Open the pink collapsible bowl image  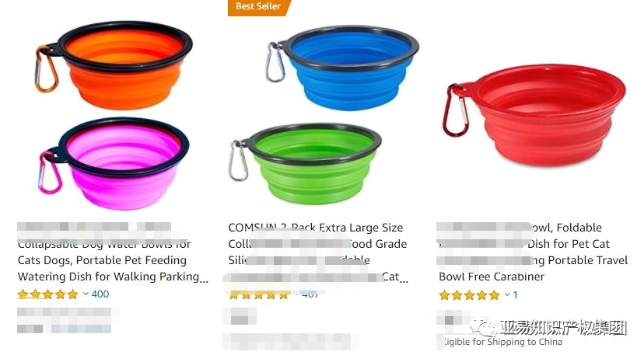[x=114, y=163]
